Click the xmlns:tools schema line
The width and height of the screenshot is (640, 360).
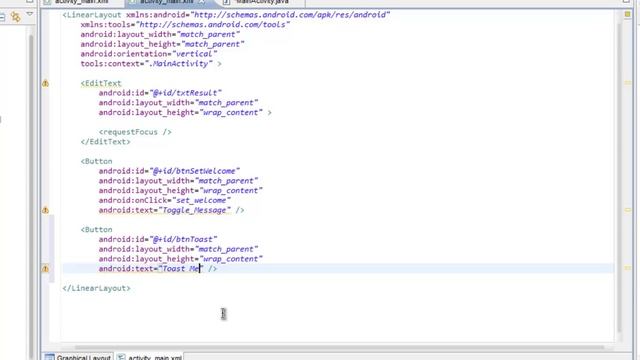(x=185, y=25)
